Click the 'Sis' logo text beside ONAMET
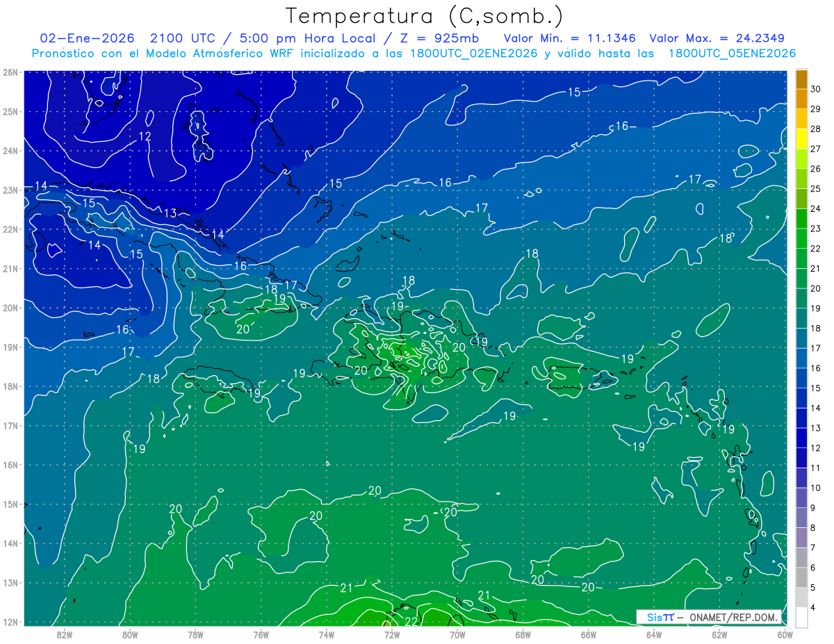The height and width of the screenshot is (644, 834). coord(655,617)
